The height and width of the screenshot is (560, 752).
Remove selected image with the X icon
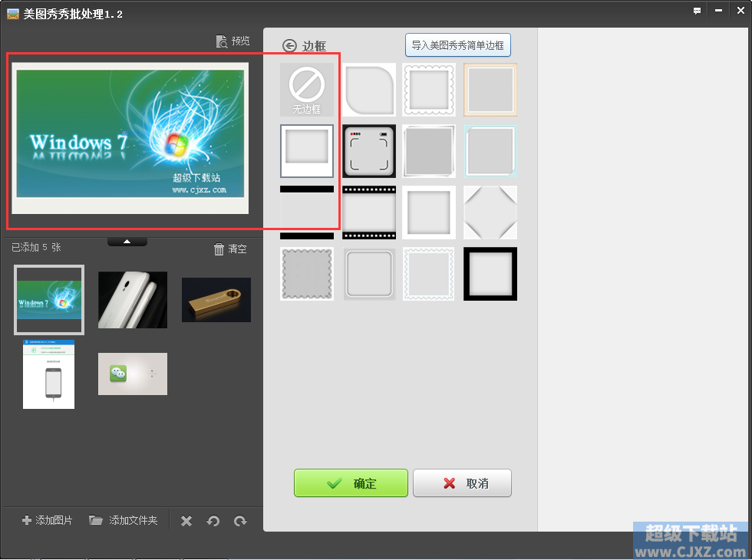(x=186, y=521)
